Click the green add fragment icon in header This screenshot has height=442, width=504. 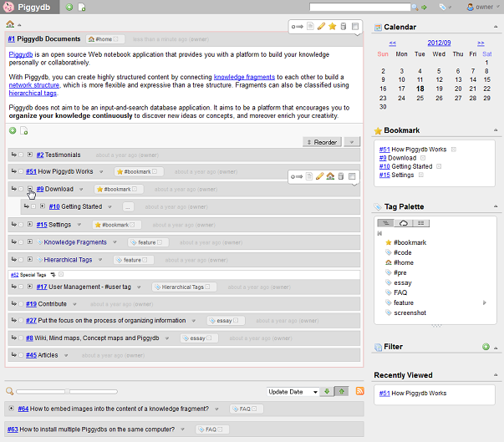click(69, 8)
